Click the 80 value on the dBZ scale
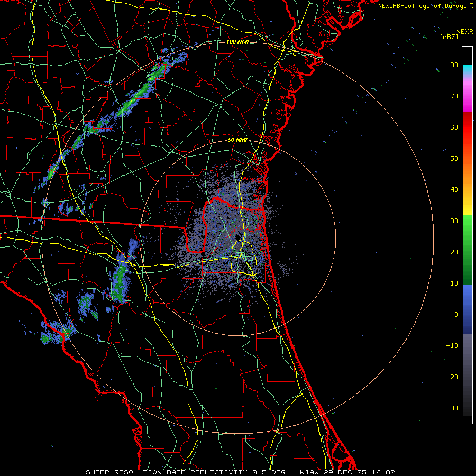 tap(454, 65)
